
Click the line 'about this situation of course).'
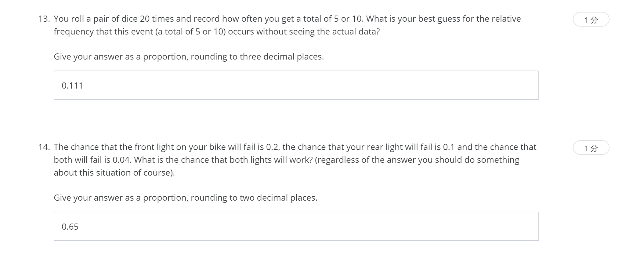[x=114, y=173]
